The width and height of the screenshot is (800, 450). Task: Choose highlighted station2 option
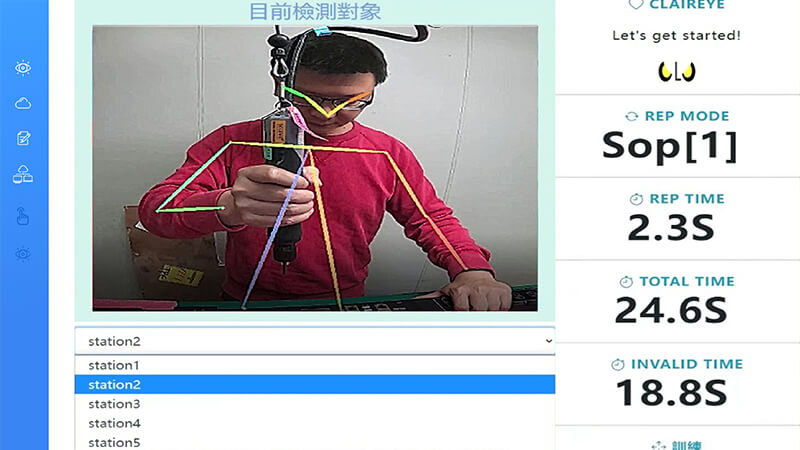click(x=315, y=385)
